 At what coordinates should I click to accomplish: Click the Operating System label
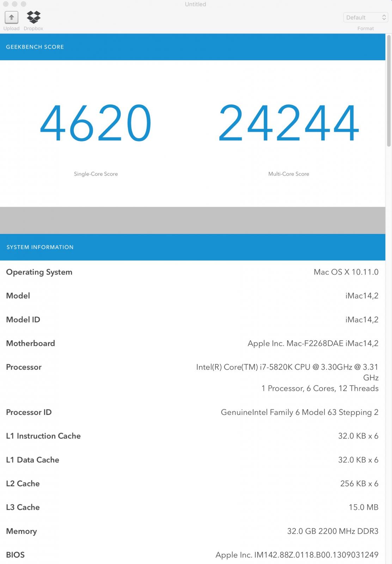click(39, 272)
